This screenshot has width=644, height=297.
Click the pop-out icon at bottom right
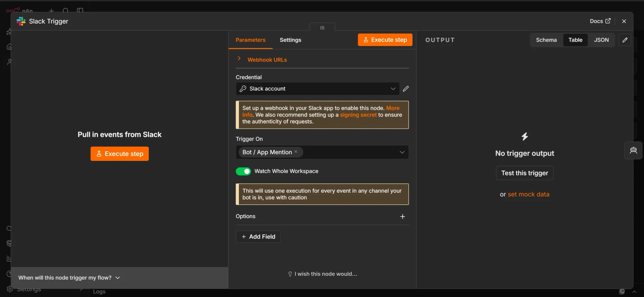tap(622, 292)
